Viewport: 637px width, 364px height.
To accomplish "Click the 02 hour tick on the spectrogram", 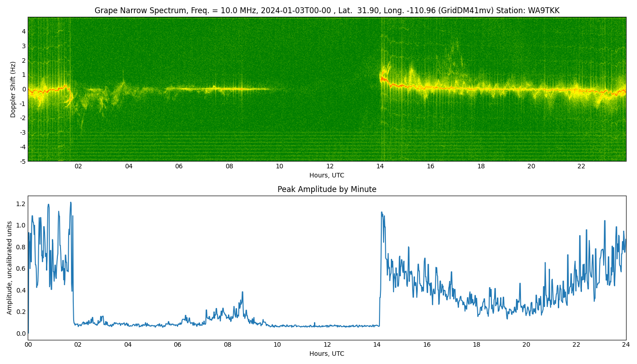I will (x=78, y=166).
